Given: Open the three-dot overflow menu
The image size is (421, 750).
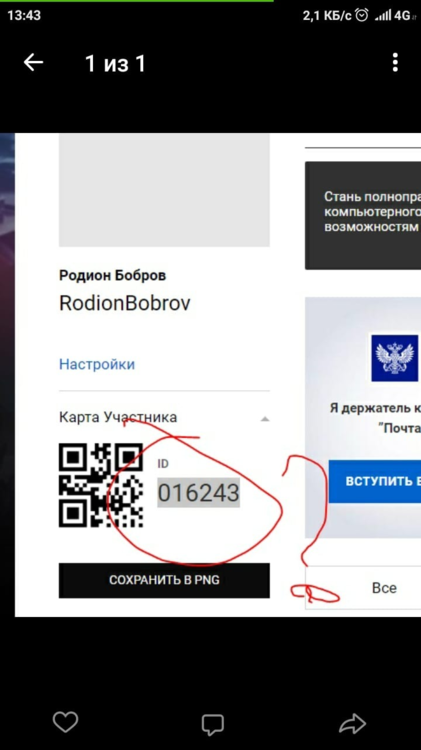Looking at the screenshot, I should pyautogui.click(x=395, y=63).
